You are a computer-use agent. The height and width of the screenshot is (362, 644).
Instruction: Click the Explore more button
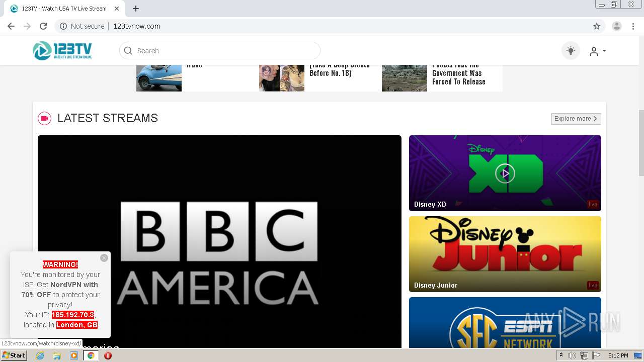click(576, 119)
